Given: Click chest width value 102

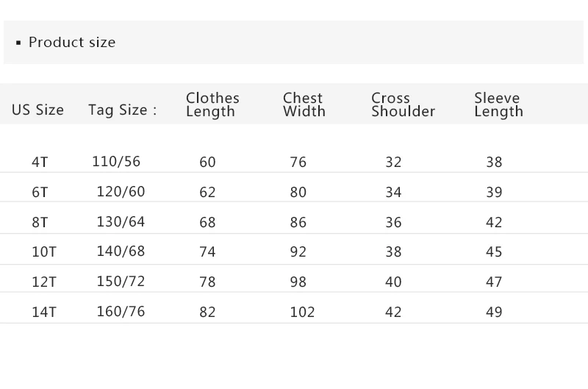Looking at the screenshot, I should (302, 313).
